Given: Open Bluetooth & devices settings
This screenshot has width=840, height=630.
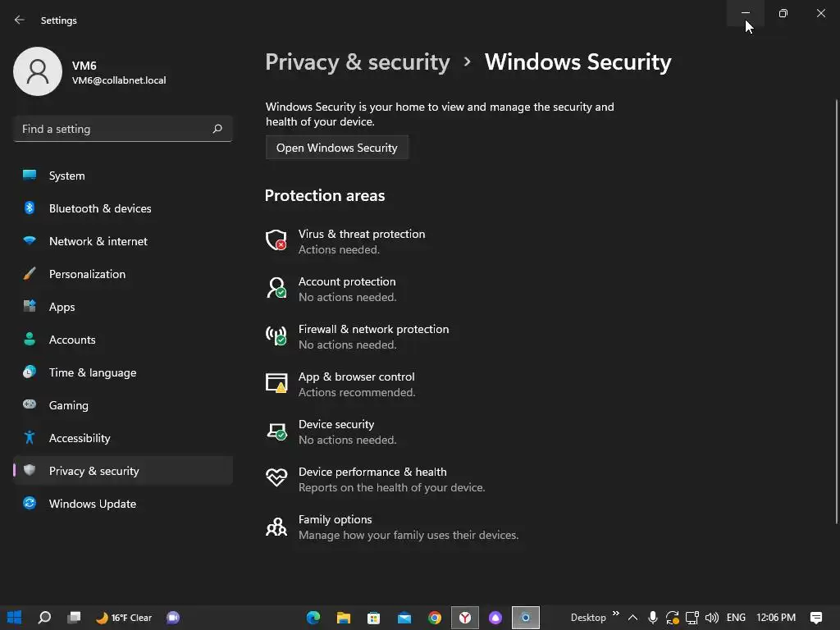Looking at the screenshot, I should click(123, 208).
